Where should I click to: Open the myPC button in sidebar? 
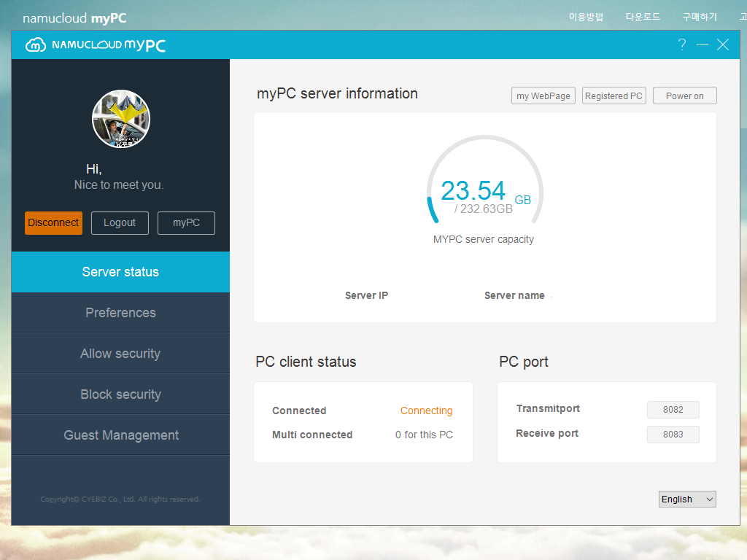[186, 223]
